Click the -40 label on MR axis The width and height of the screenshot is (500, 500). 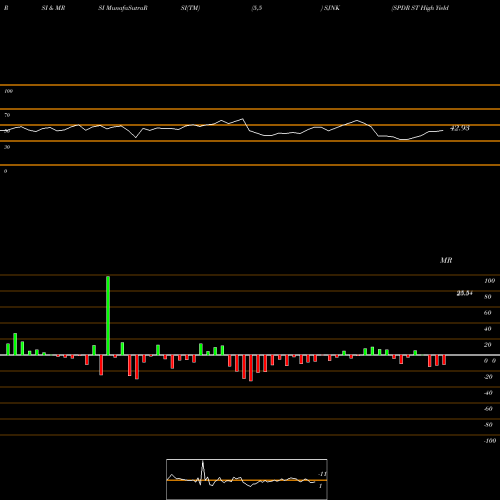pyautogui.click(x=488, y=393)
